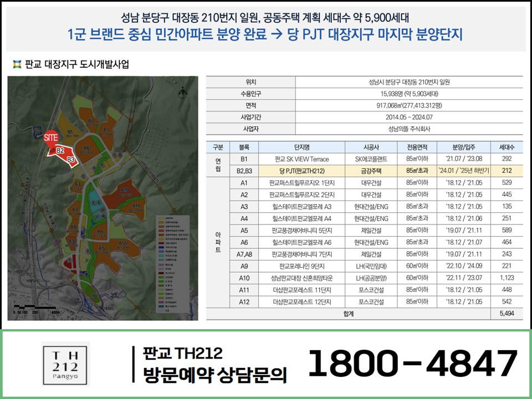Click the blue headline about 마지막 분양단지

point(265,34)
